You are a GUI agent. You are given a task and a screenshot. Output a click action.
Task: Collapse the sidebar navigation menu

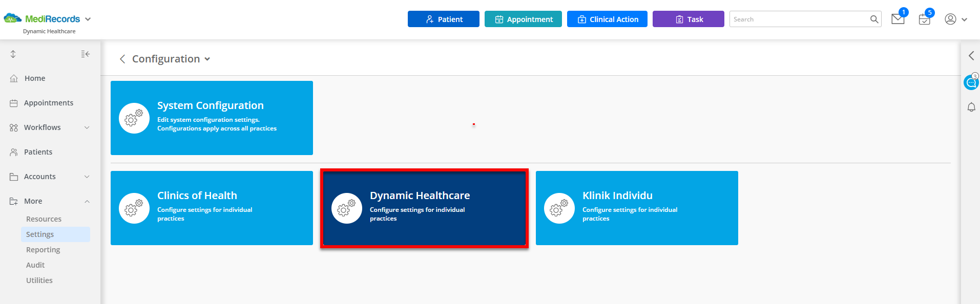pos(86,54)
